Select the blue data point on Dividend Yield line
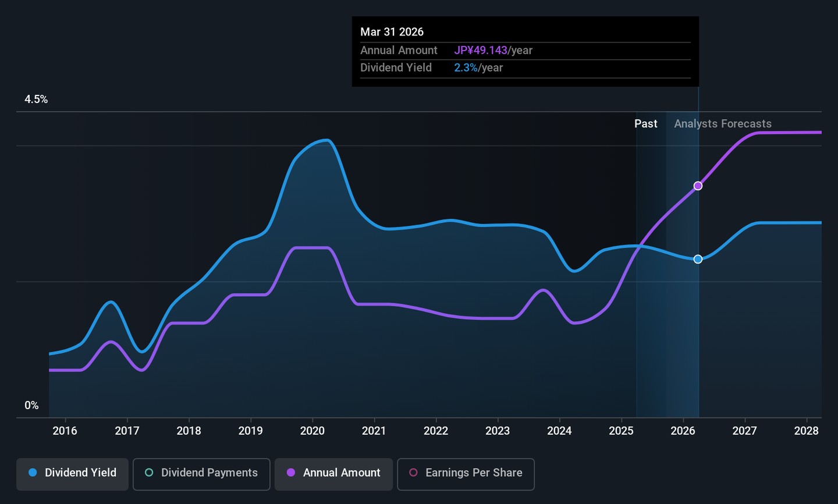 point(698,259)
